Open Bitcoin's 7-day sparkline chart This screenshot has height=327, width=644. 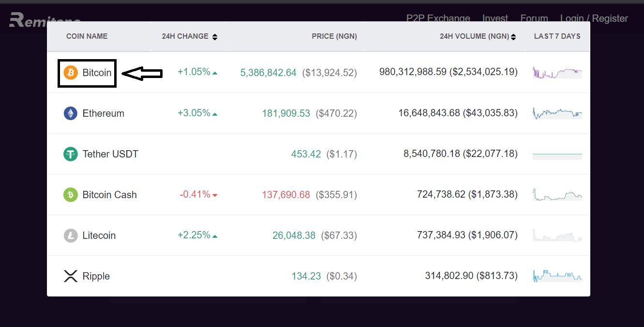[557, 73]
